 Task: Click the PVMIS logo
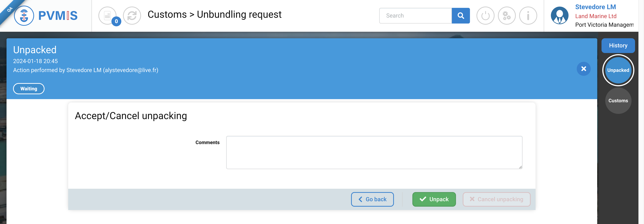point(46,15)
